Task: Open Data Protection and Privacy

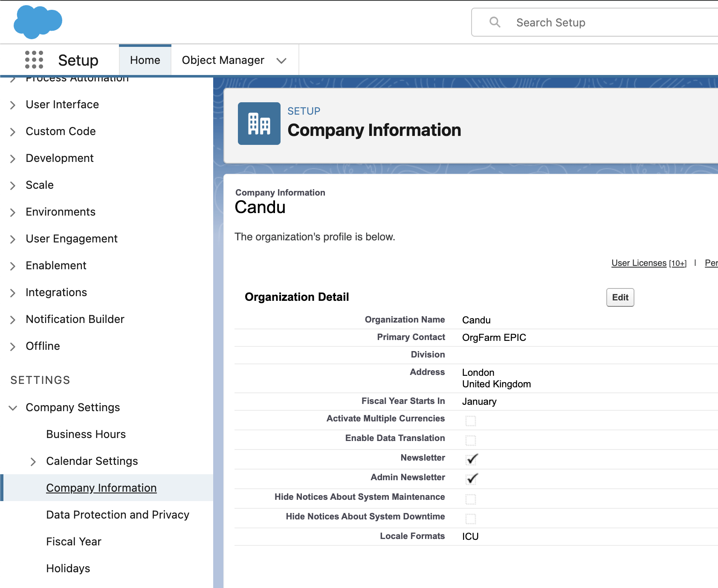Action: (x=118, y=515)
